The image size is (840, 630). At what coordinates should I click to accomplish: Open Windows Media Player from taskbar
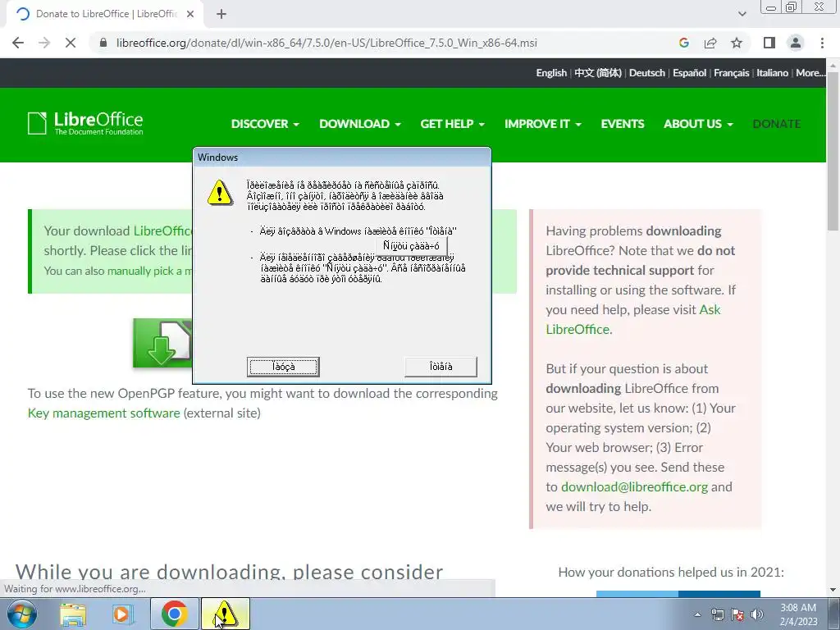[x=121, y=614]
